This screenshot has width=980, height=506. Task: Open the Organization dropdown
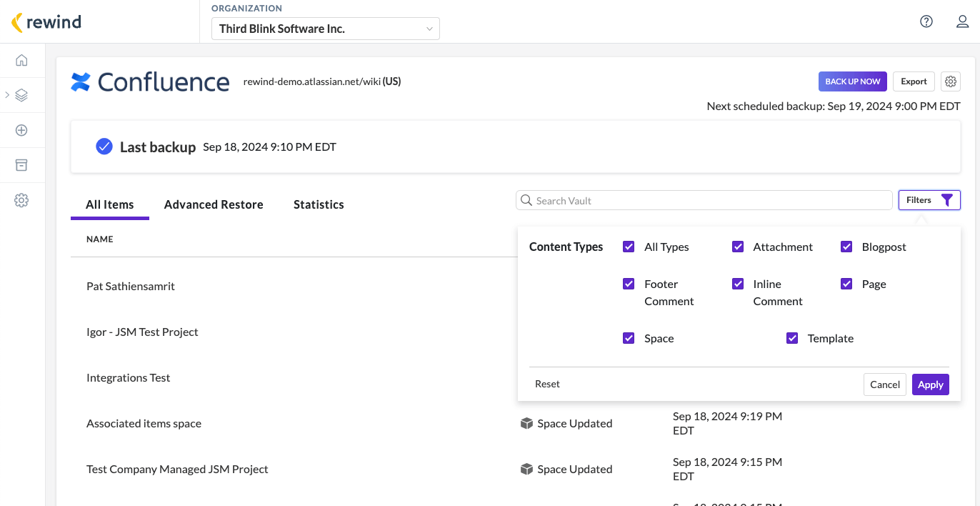(326, 29)
